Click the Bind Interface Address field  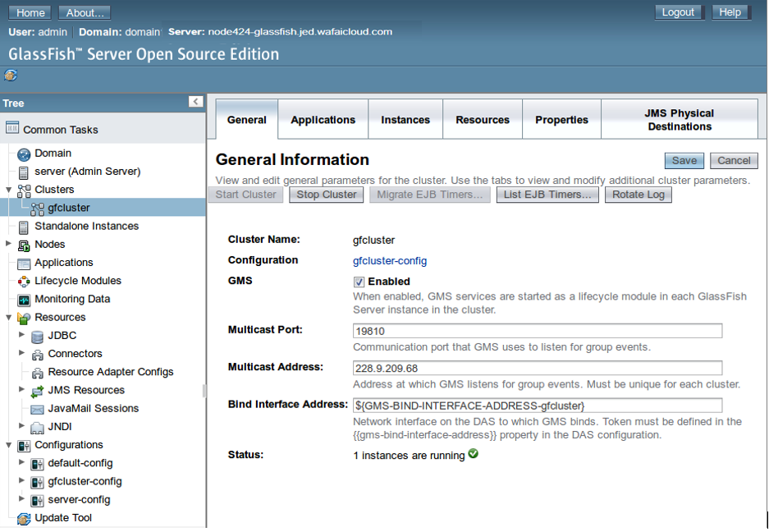(x=538, y=406)
